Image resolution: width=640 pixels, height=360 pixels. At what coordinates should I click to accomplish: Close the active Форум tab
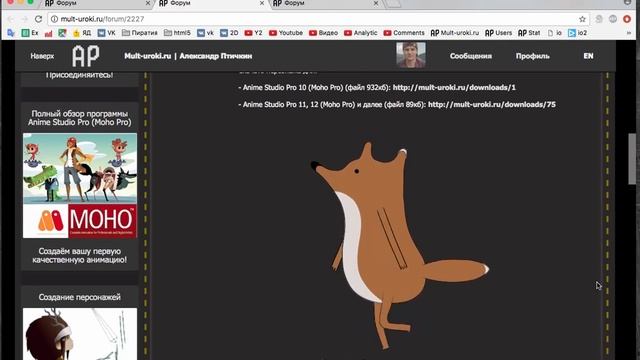262,3
